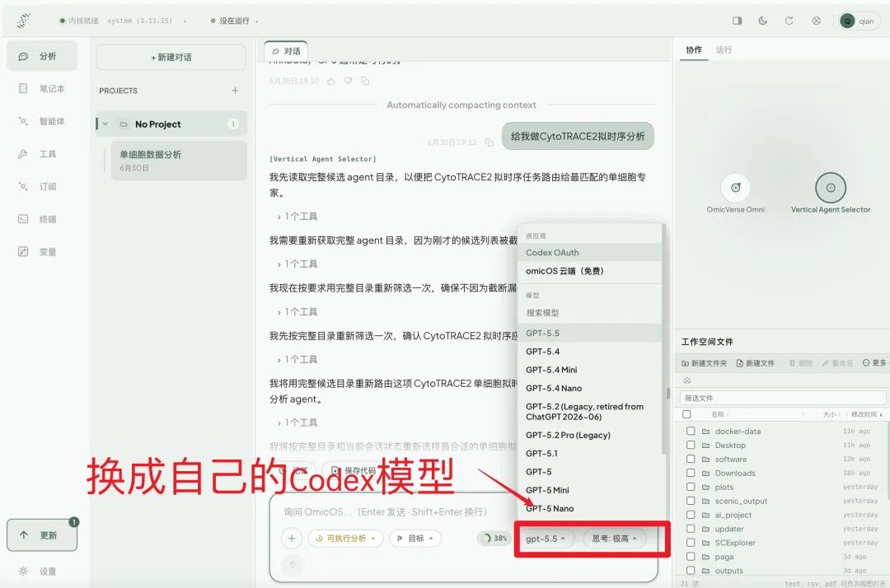Open the 没在运行 status dropdown

point(234,21)
